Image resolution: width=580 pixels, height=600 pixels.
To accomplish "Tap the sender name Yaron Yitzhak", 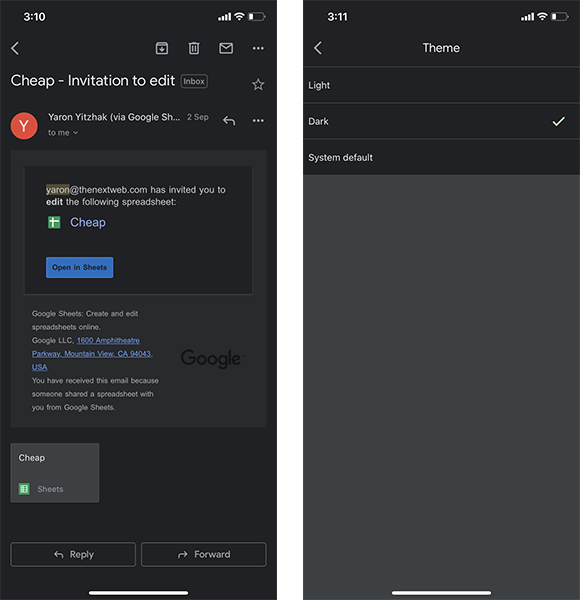I will (x=114, y=117).
